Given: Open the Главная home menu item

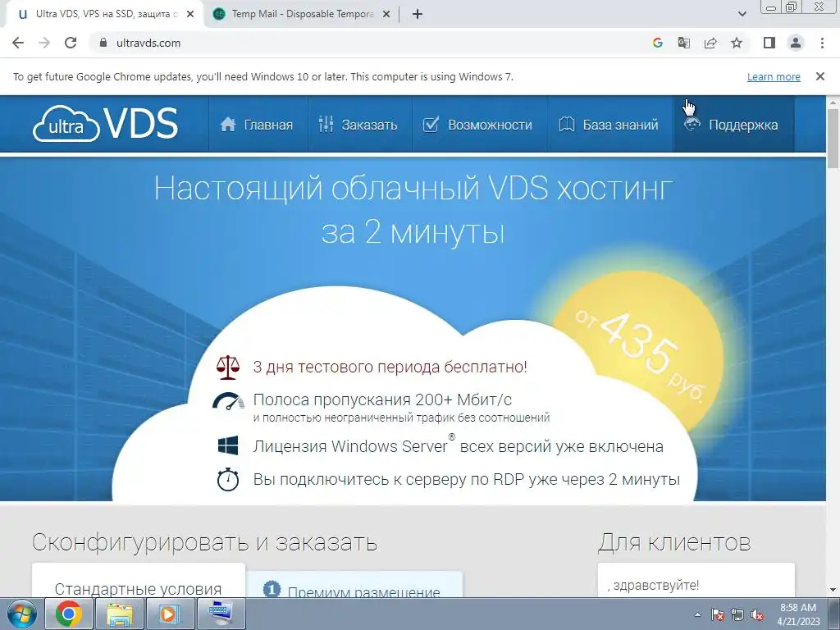Looking at the screenshot, I should tap(257, 125).
